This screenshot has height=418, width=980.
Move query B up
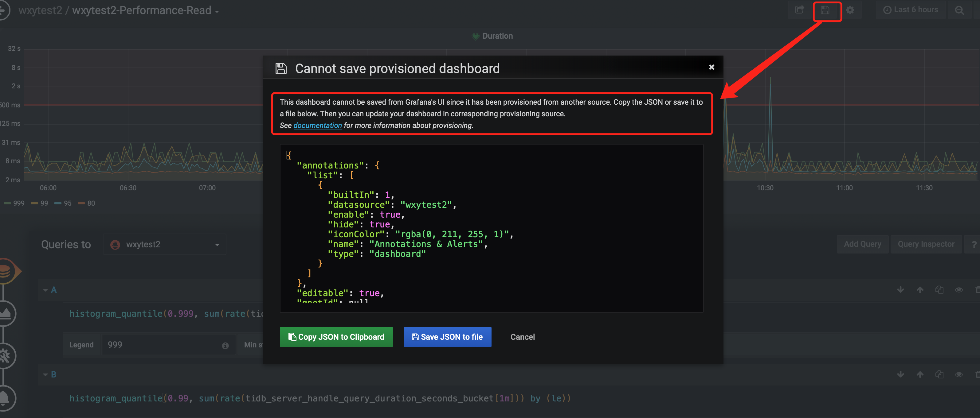[920, 375]
